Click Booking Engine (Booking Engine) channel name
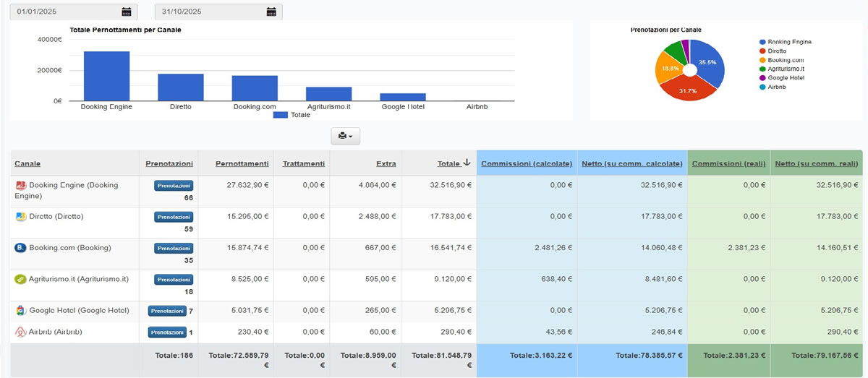Viewport: 868px width, 378px height. coord(67,190)
